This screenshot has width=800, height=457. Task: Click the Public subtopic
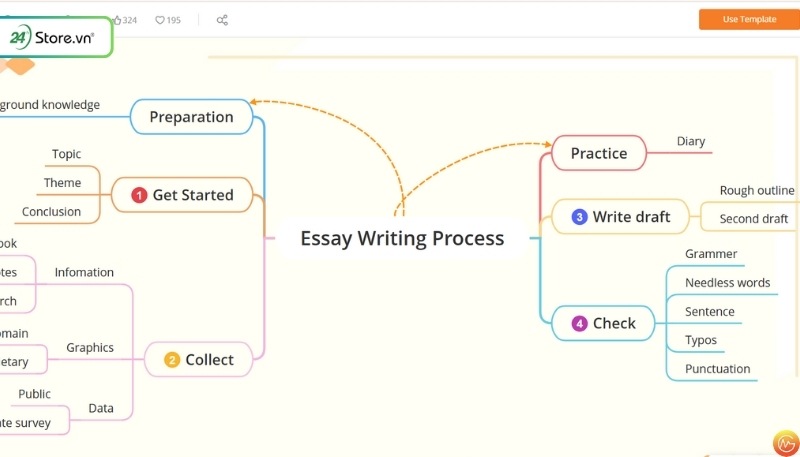(34, 394)
